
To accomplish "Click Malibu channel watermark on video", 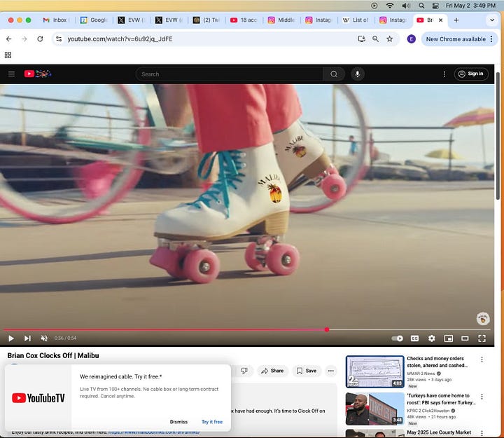I will 483,319.
